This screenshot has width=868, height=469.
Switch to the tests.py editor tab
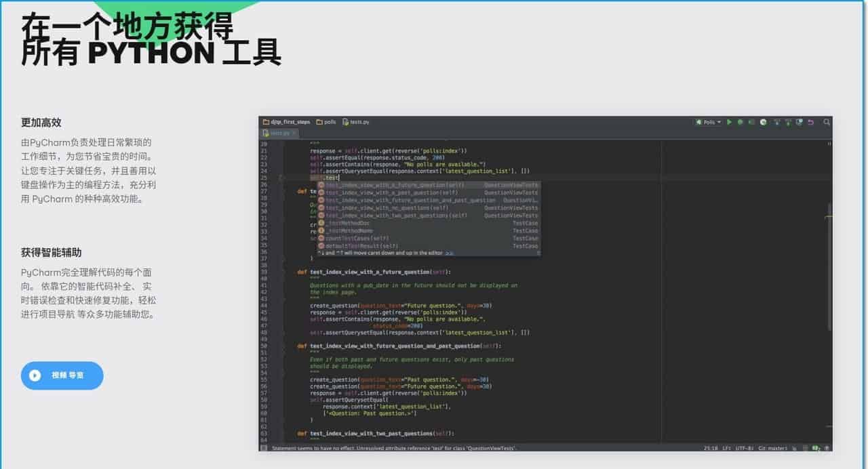pyautogui.click(x=279, y=134)
